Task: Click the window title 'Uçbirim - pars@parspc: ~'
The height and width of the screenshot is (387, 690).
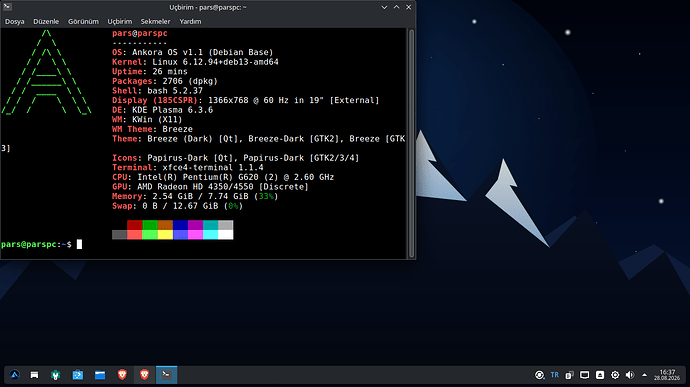Action: point(208,7)
